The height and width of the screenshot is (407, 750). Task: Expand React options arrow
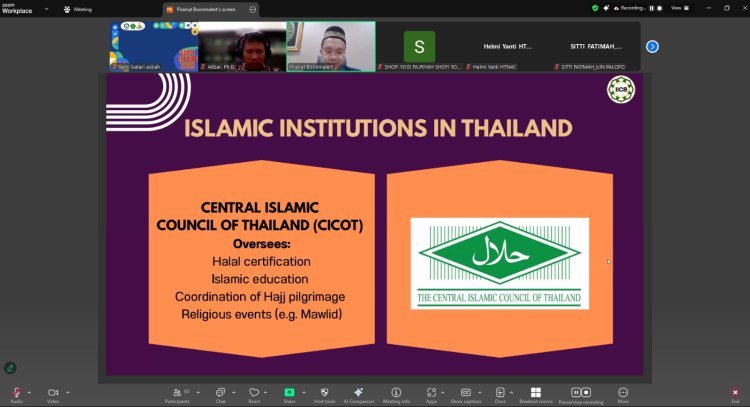click(x=266, y=393)
